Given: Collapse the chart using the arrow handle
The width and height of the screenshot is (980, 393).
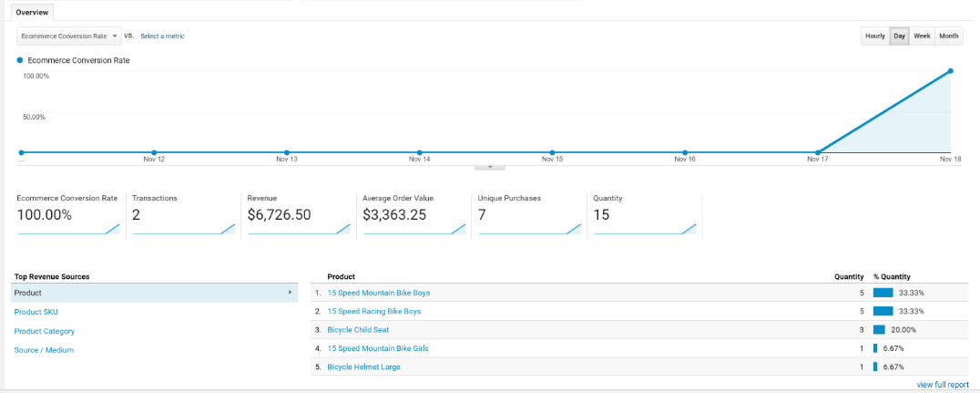Looking at the screenshot, I should pyautogui.click(x=490, y=167).
